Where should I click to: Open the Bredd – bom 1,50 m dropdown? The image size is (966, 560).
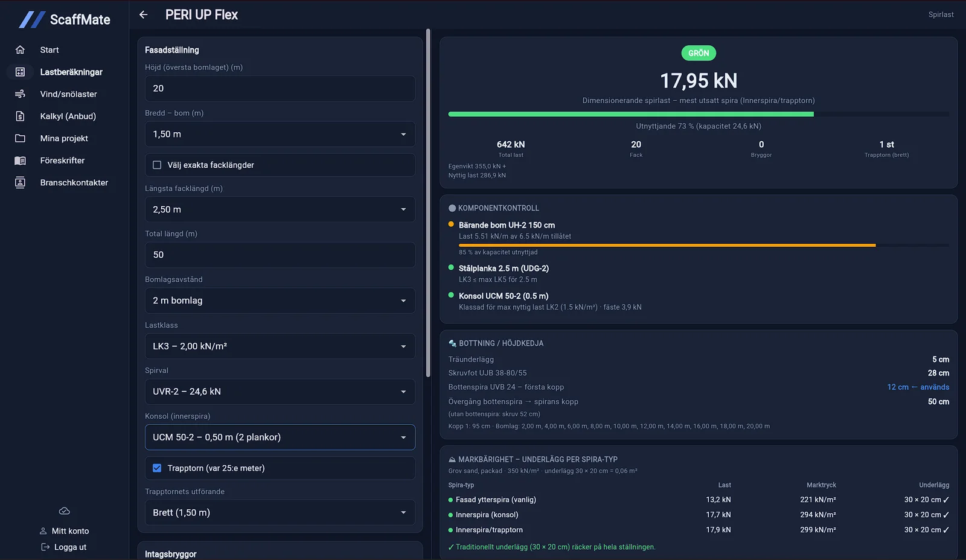point(280,134)
